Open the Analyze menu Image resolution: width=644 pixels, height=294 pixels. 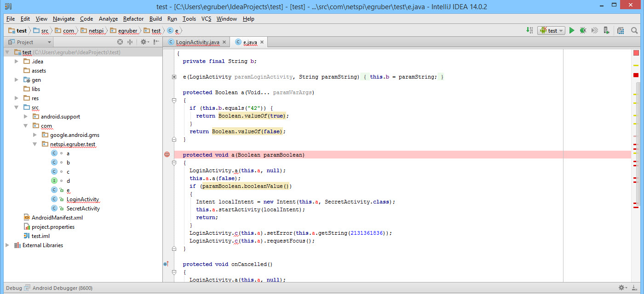pyautogui.click(x=108, y=19)
